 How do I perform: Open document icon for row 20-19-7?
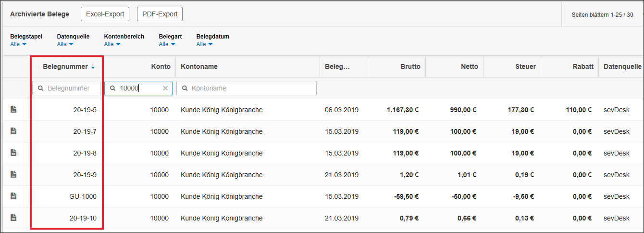(x=13, y=131)
